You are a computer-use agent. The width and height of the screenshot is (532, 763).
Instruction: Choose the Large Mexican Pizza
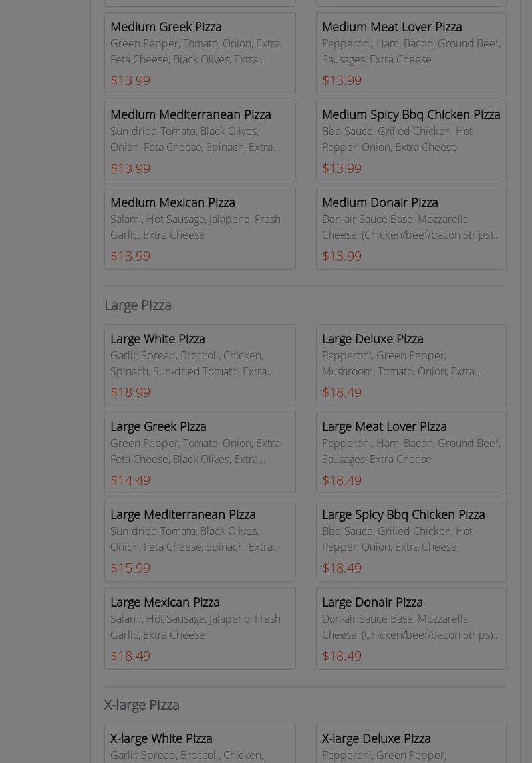pos(199,628)
